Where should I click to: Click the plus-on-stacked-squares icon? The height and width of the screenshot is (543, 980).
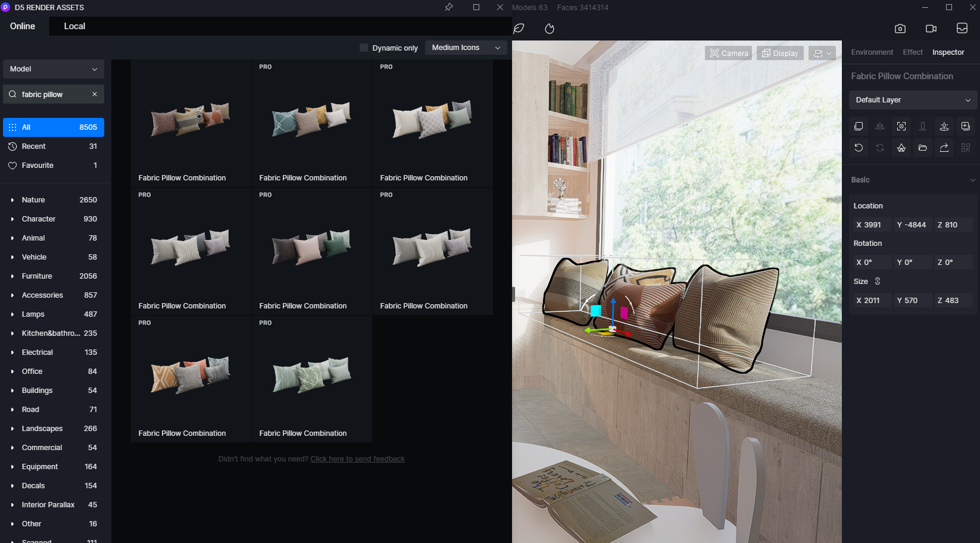click(966, 126)
